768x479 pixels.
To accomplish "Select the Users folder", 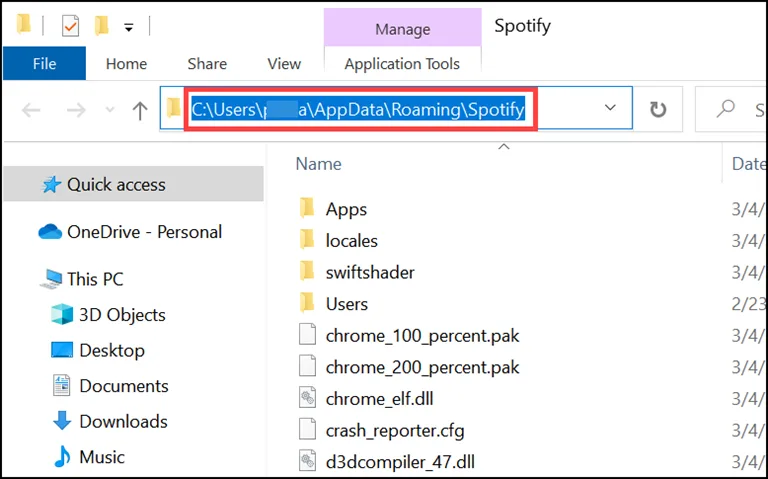I will click(347, 304).
